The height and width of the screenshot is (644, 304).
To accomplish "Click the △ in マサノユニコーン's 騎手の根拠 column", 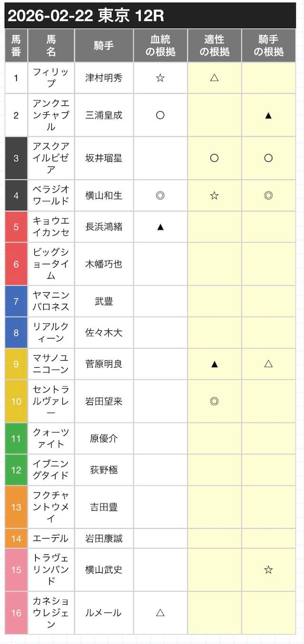I will point(268,364).
